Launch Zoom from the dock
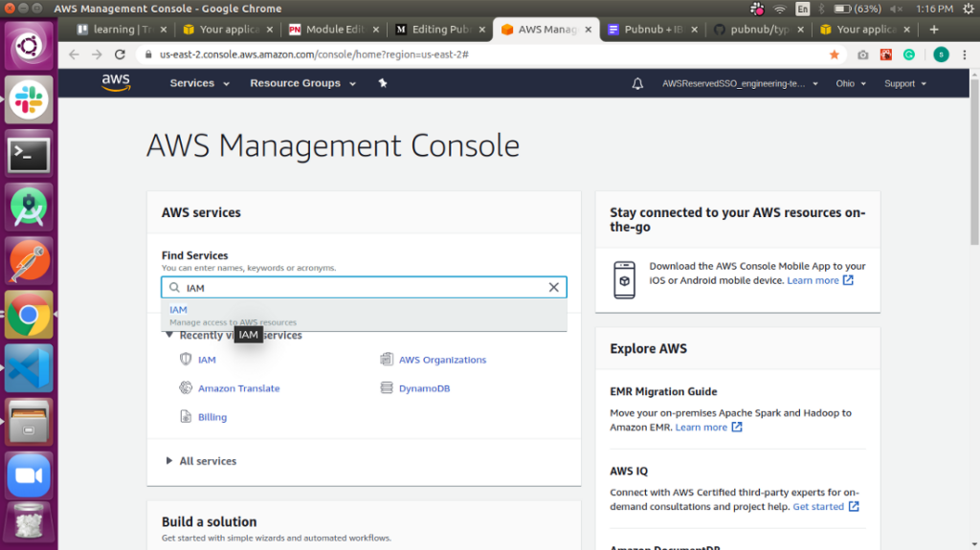The height and width of the screenshot is (550, 980). (29, 475)
